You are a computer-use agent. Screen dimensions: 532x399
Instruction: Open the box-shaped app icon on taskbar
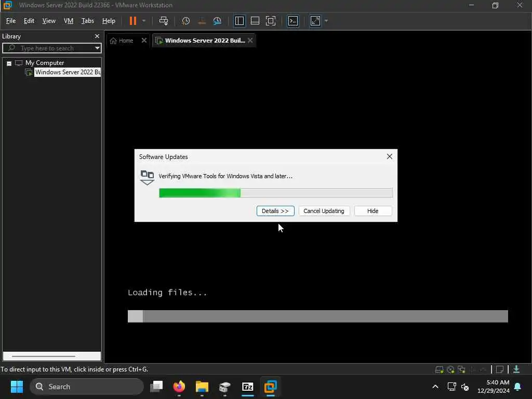pos(224,387)
